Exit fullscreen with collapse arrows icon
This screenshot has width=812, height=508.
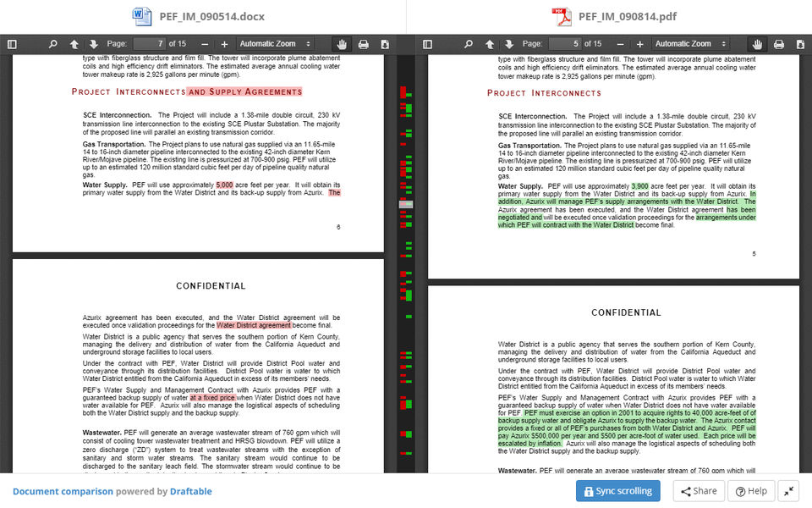[x=788, y=491]
